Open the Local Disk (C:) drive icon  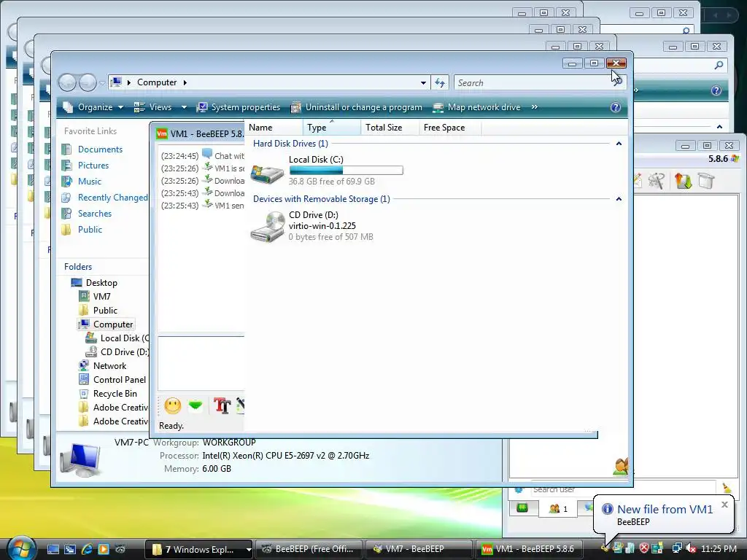coord(267,174)
